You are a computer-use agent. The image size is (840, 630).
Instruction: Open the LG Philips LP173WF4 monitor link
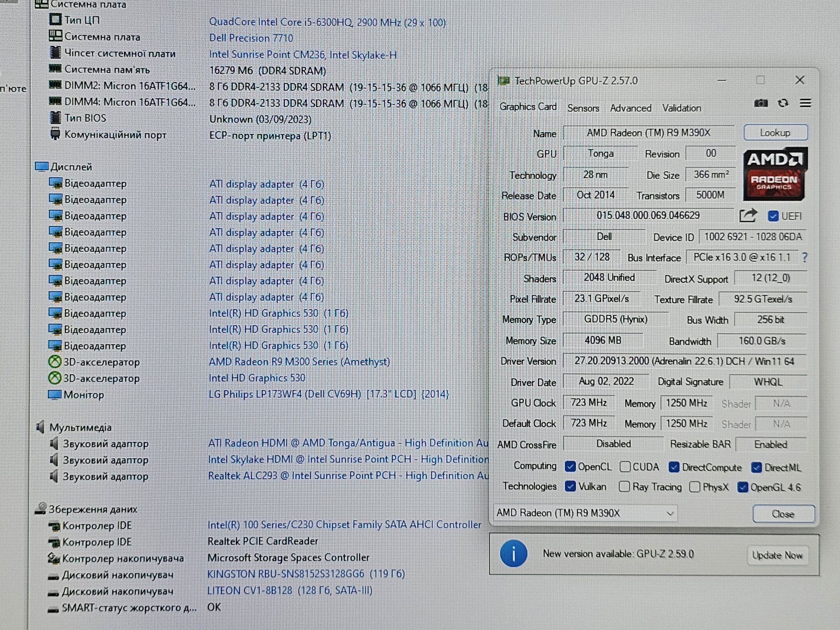point(329,394)
